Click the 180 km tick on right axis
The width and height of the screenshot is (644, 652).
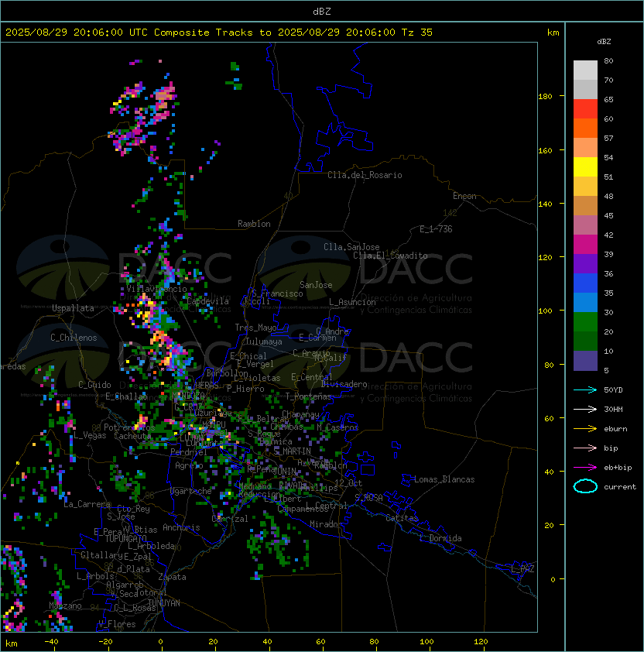[x=545, y=97]
